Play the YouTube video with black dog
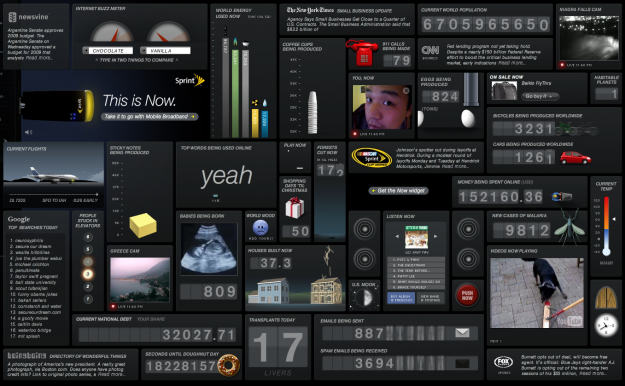625x386 pixels. tap(537, 293)
